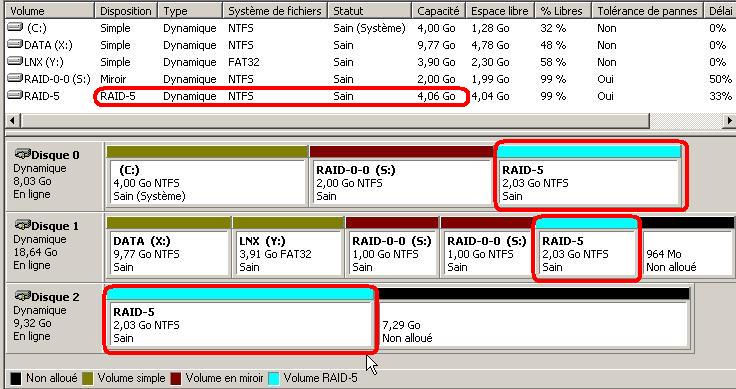Click dark red Volume en miroir legend swatch
Viewport: 736px width, 389px height.
[x=176, y=378]
